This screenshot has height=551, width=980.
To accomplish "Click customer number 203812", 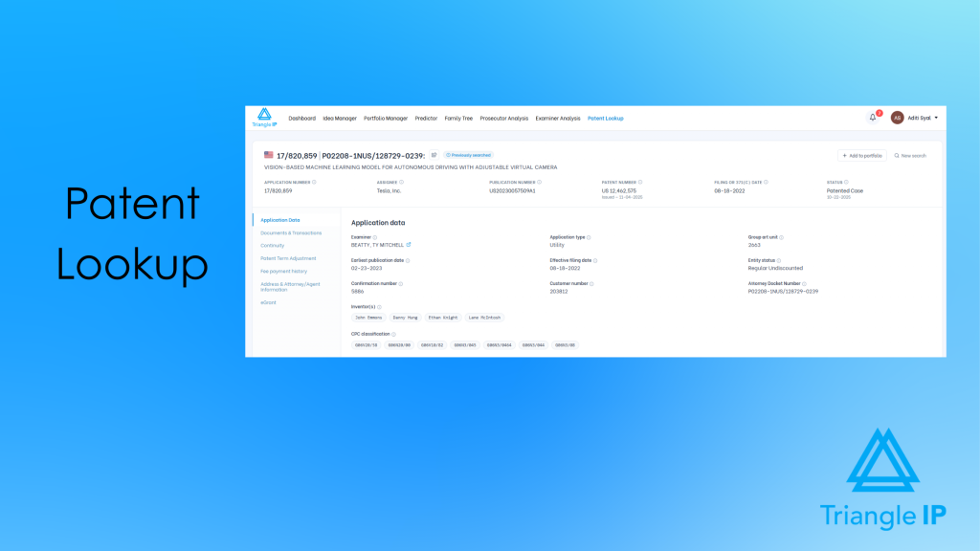I will click(559, 291).
